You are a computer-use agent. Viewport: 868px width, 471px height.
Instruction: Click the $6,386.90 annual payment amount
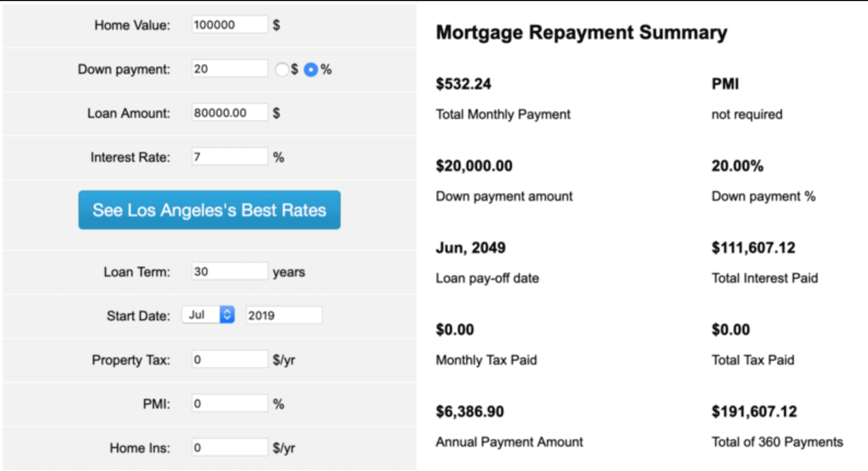469,412
